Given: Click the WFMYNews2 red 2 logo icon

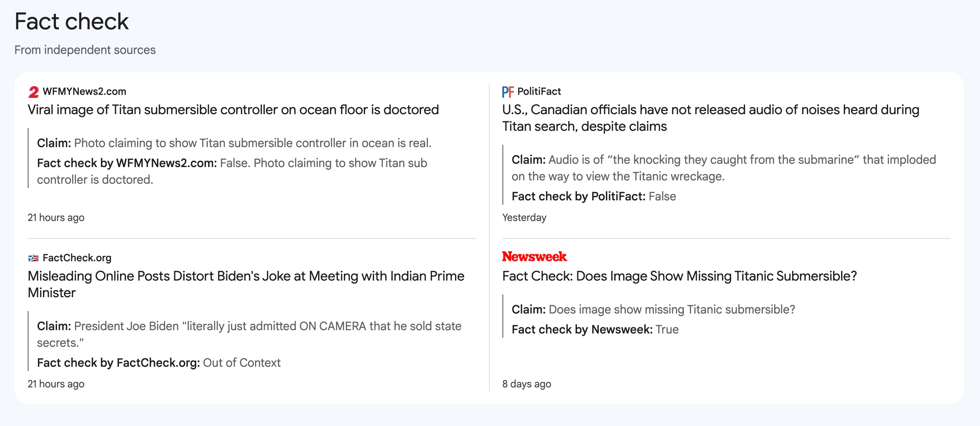Looking at the screenshot, I should (34, 92).
